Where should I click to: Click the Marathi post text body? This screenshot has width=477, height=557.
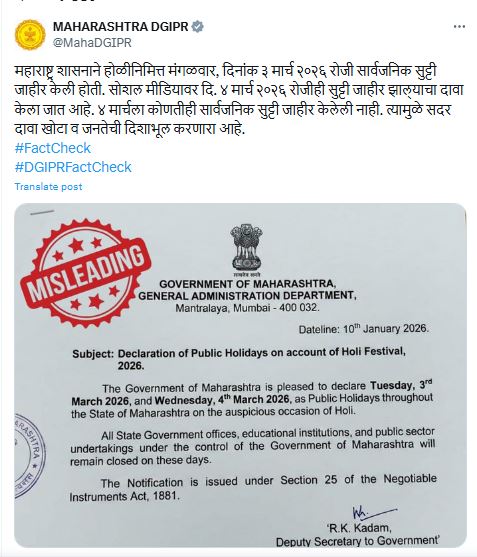(239, 100)
